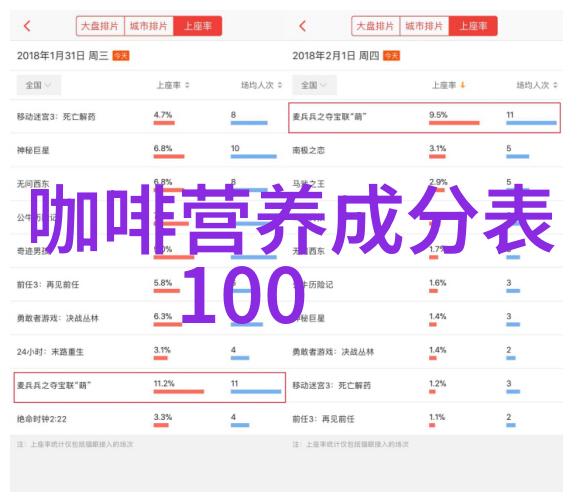Select highlighted 9.5% row in right panel
The image size is (578, 497).
click(x=424, y=118)
